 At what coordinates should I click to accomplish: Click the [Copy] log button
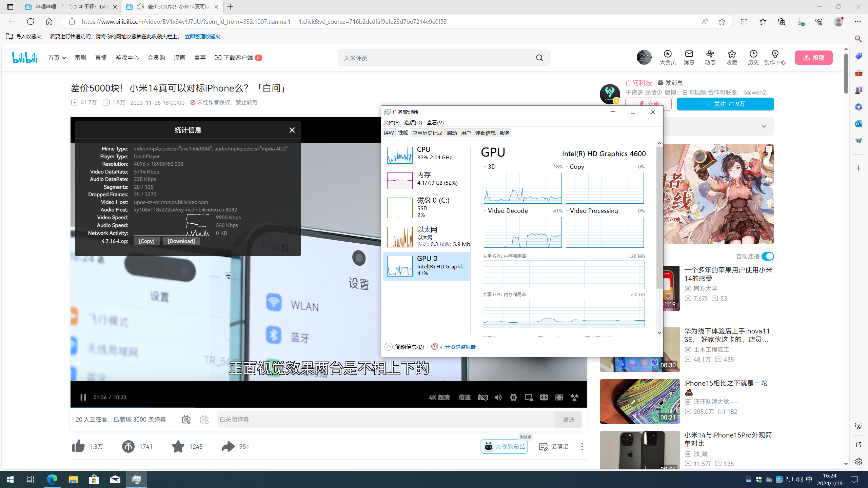click(x=146, y=241)
